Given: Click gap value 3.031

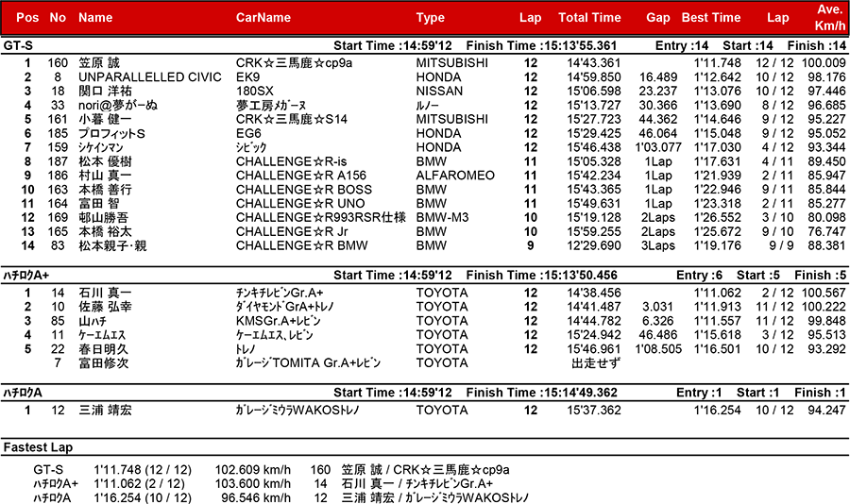Looking at the screenshot, I should (x=657, y=307).
